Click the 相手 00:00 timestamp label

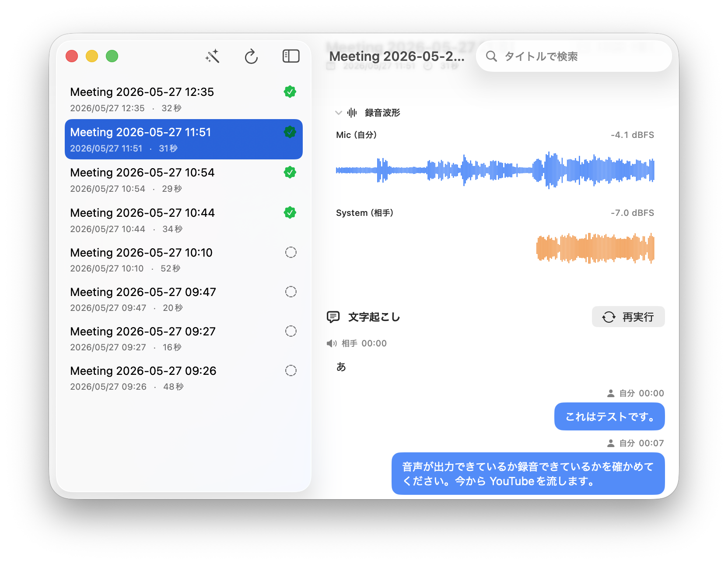pyautogui.click(x=364, y=343)
